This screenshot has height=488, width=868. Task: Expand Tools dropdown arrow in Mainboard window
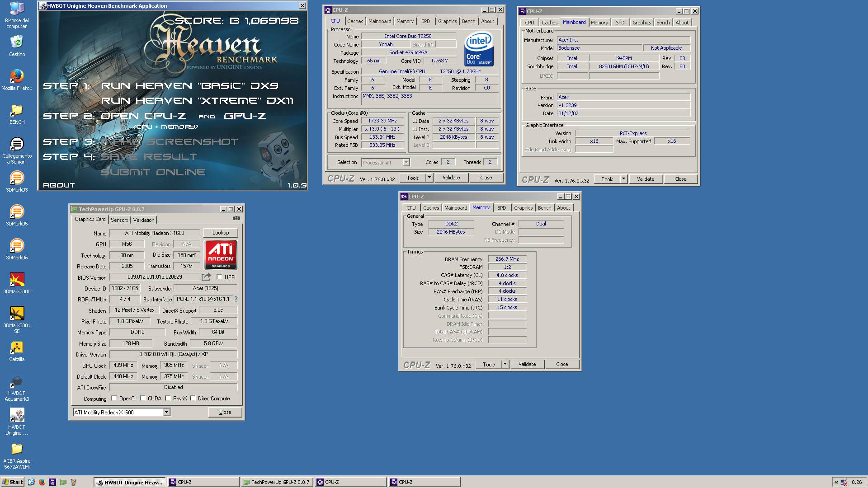(x=623, y=179)
